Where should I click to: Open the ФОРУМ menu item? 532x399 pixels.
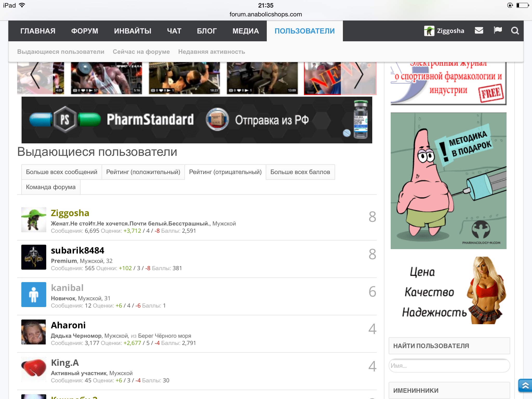coord(85,31)
